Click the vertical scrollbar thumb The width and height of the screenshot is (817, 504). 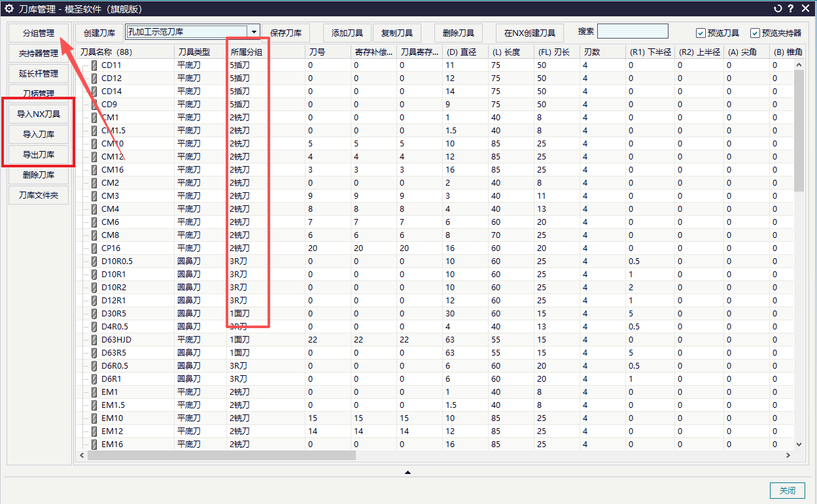pos(799,130)
